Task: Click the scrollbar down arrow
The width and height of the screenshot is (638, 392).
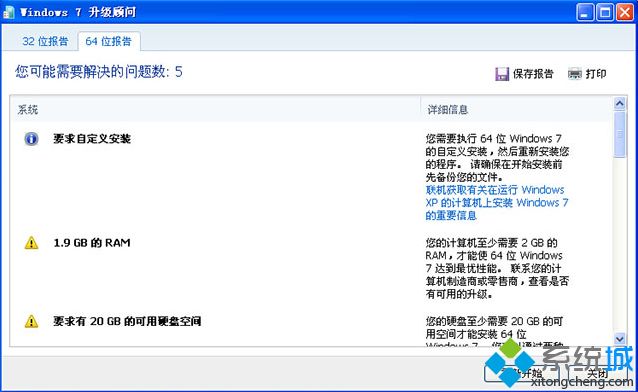Action: [619, 339]
